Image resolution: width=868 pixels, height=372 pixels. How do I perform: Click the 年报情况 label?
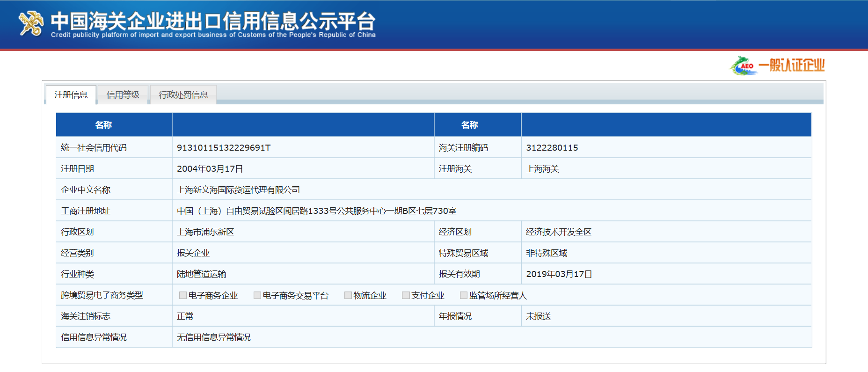pos(455,316)
